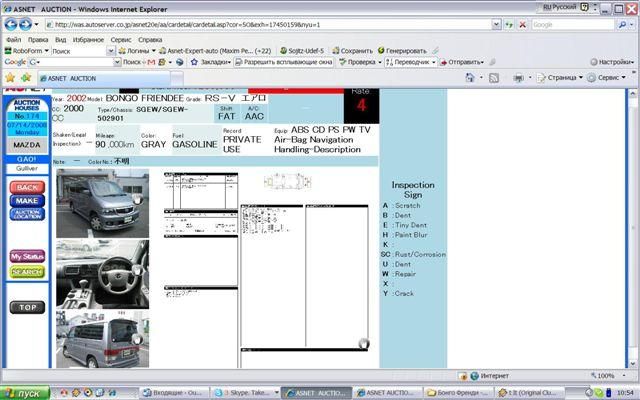This screenshot has width=640, height=400.
Task: Click the page vertical scrollbar
Action: [x=632, y=229]
